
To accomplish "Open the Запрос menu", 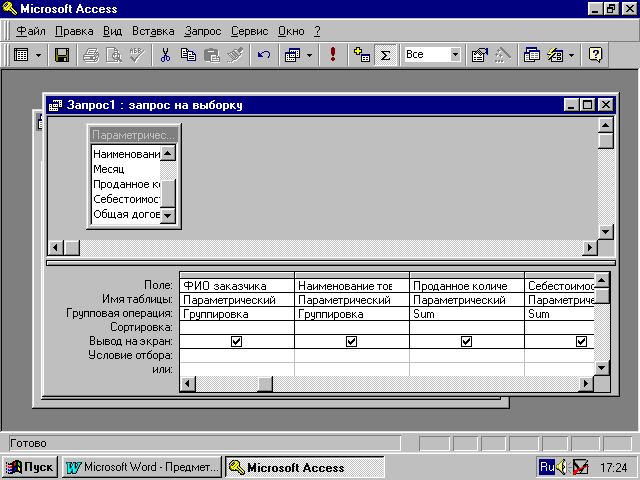I will [x=202, y=31].
